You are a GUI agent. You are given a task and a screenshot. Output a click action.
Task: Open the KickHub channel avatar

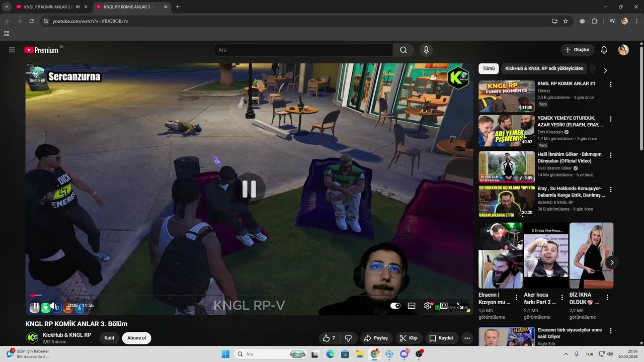32,338
